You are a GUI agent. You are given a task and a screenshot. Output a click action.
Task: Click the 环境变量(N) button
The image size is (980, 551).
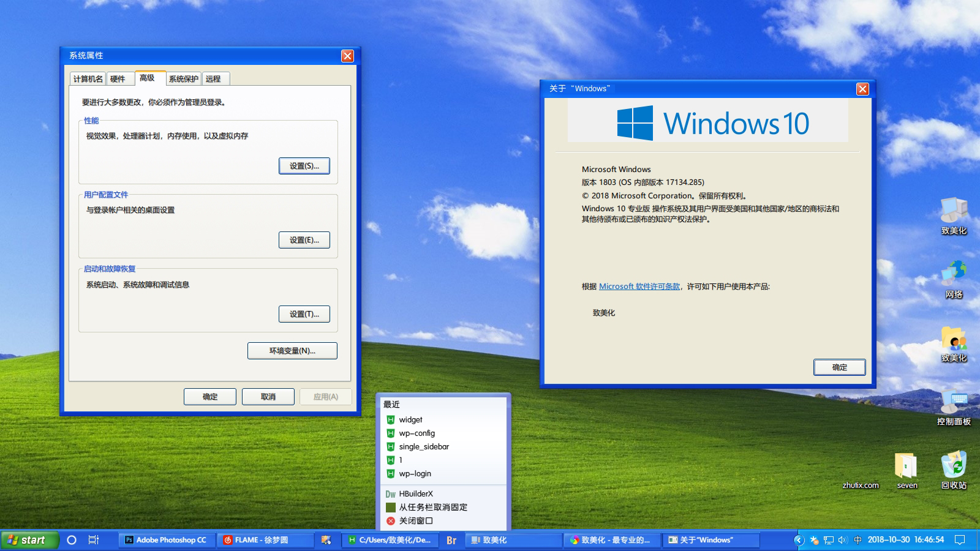coord(292,351)
